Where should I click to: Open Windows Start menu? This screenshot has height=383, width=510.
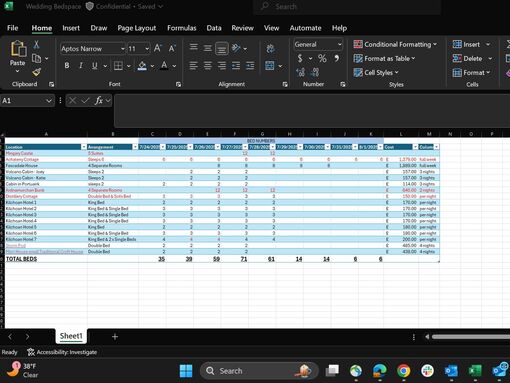(x=186, y=371)
